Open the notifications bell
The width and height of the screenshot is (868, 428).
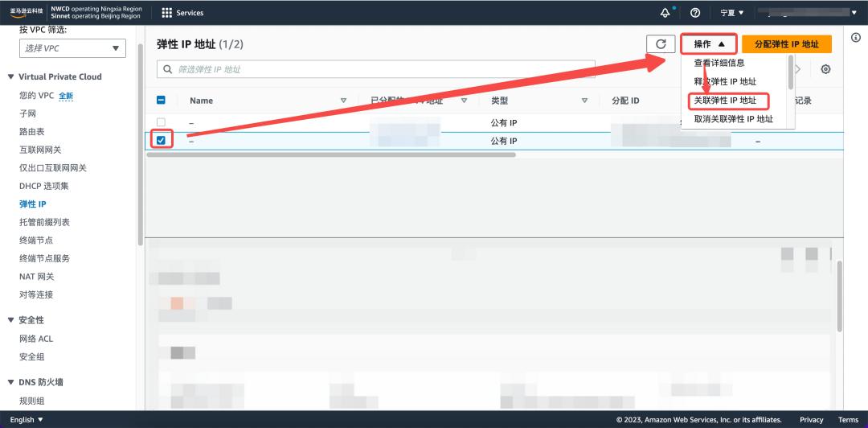tap(665, 13)
